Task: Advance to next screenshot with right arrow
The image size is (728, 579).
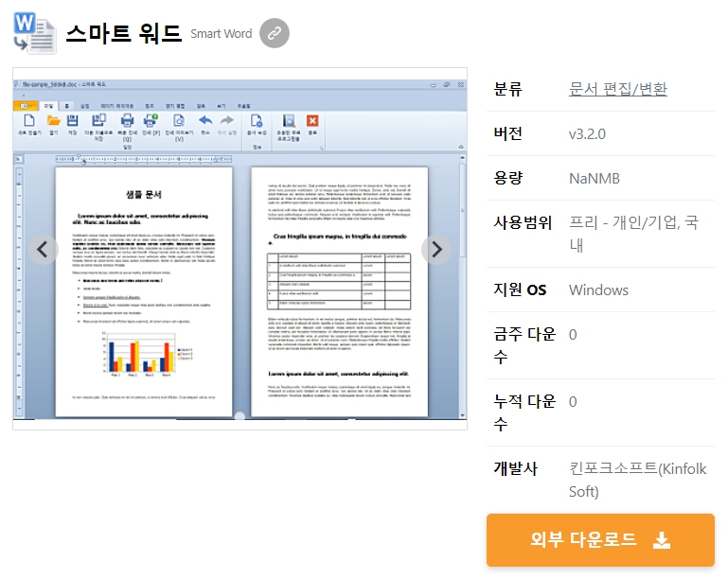Action: tap(436, 250)
